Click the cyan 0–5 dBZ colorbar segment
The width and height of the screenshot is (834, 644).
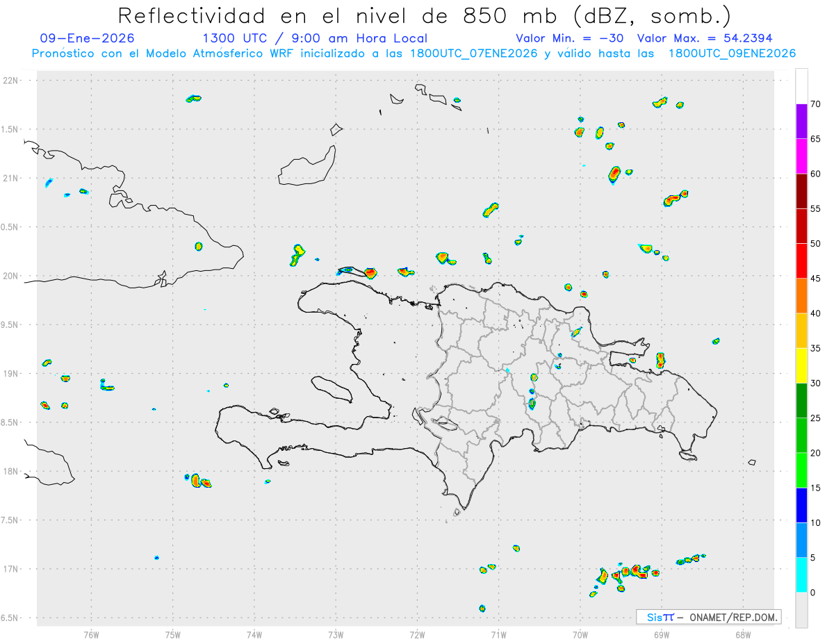[801, 575]
